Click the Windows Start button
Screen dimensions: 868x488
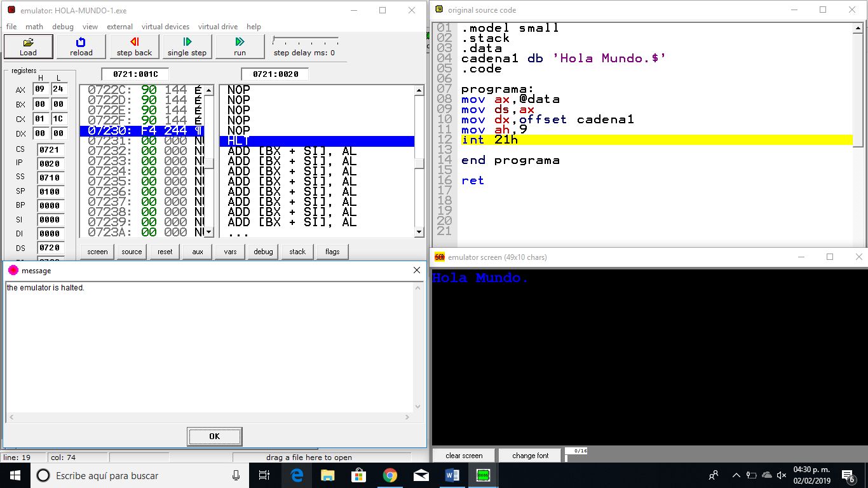tap(15, 475)
